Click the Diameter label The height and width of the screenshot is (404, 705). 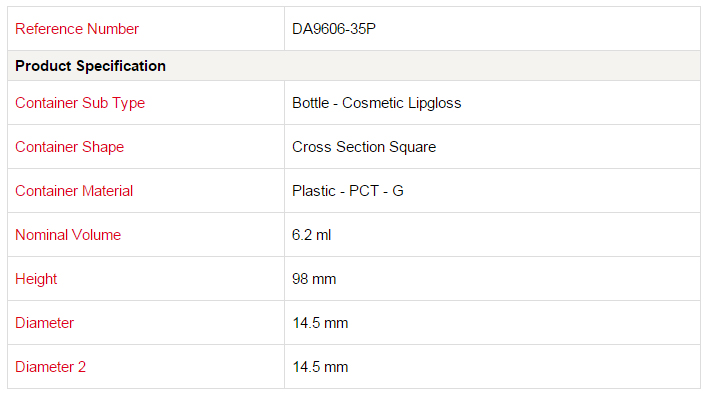pyautogui.click(x=44, y=323)
